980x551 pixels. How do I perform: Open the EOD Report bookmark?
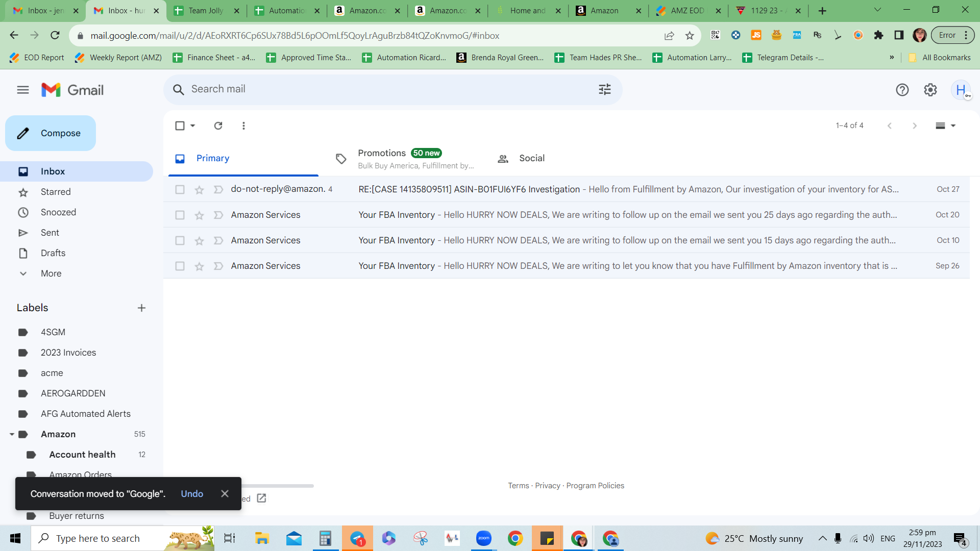point(37,58)
